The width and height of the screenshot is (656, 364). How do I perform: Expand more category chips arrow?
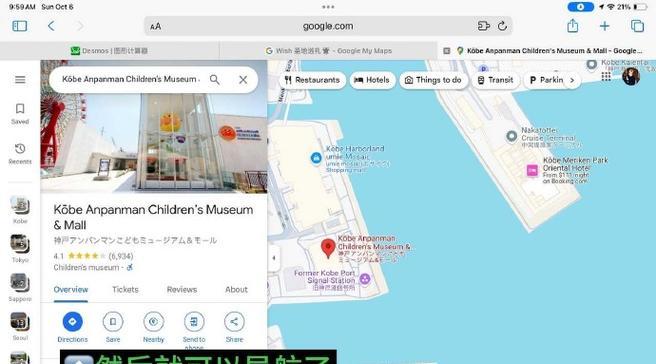(x=572, y=80)
